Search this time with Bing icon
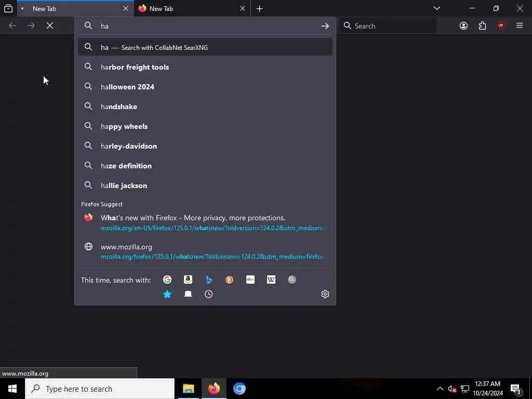Viewport: 532px width, 399px height. pyautogui.click(x=209, y=280)
